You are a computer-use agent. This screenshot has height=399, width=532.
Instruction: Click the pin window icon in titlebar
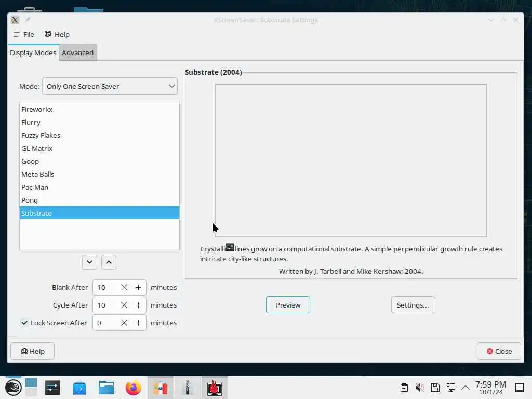pos(28,20)
